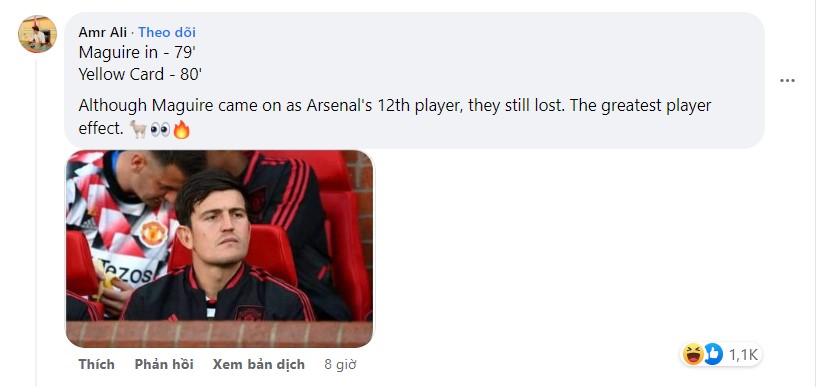Click the 'Maguire in - 79'' text line
The image size is (816, 387).
coord(137,52)
